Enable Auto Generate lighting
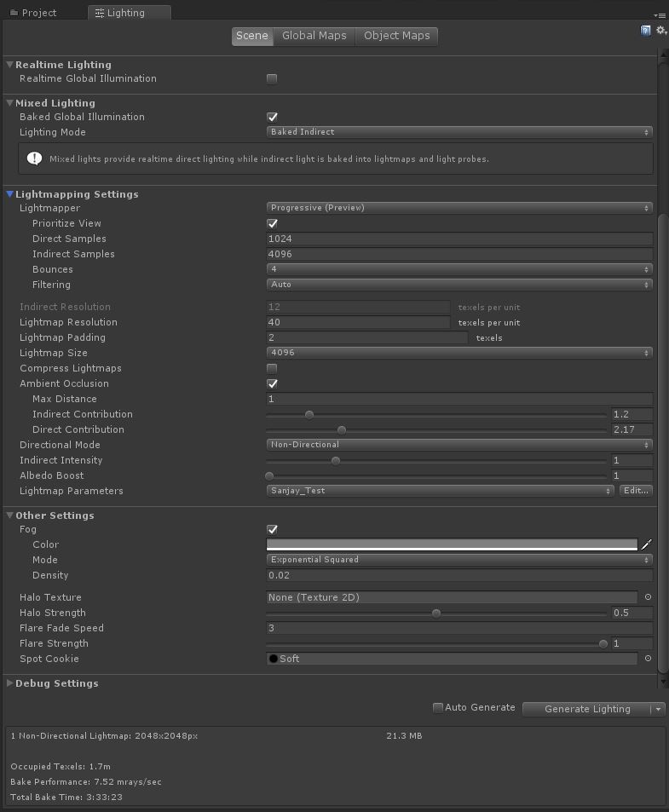The image size is (669, 812). pyautogui.click(x=437, y=707)
